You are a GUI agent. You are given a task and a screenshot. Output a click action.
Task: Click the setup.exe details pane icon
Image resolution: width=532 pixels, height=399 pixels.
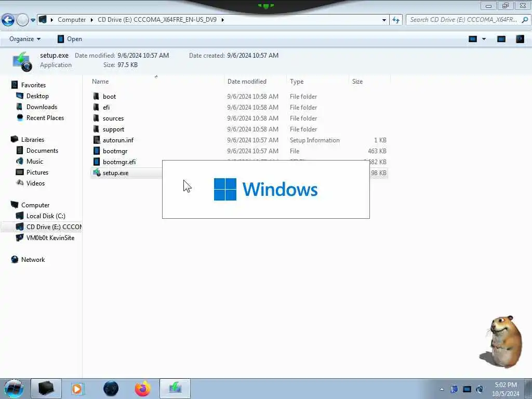click(x=22, y=61)
